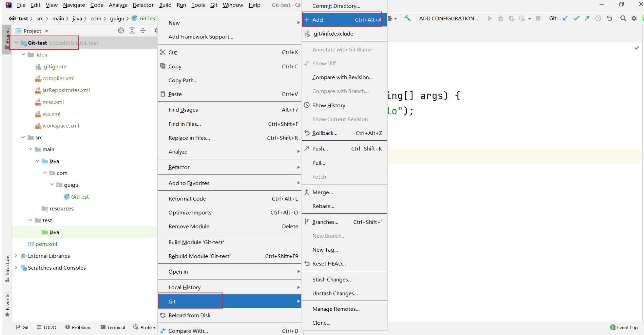Expand Scratches and Consoles node
Viewport: 644px width, 335px height.
pyautogui.click(x=16, y=268)
